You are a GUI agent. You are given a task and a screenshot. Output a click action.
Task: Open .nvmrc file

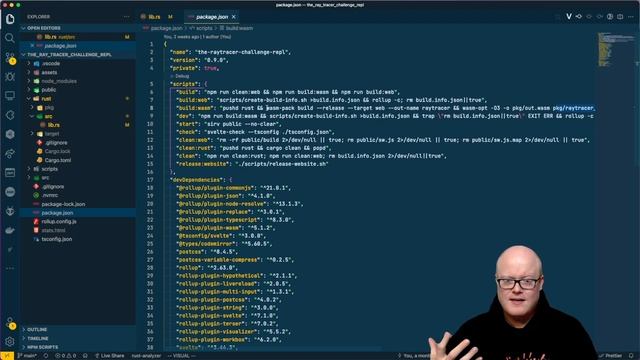tap(78, 195)
